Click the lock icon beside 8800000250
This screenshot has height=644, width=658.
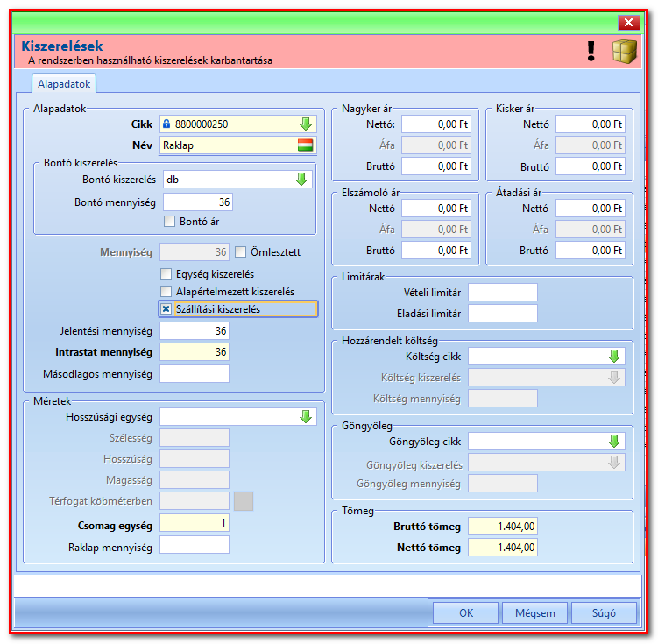[166, 124]
